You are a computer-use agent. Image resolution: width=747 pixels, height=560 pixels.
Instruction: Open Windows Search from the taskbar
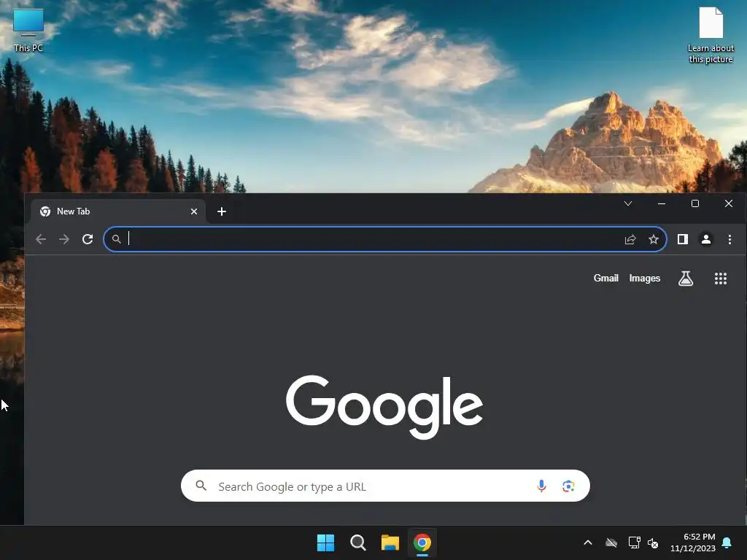pos(357,542)
